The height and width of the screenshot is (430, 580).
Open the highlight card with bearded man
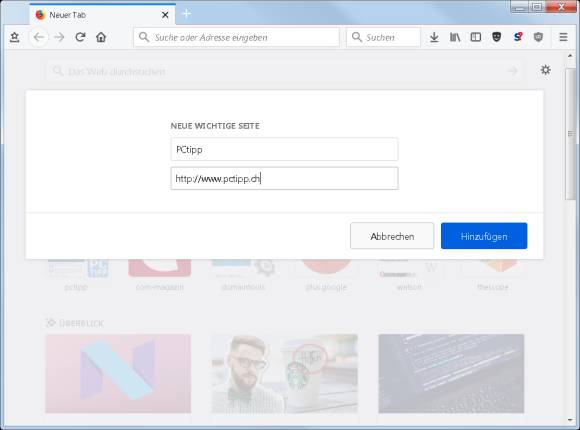tap(284, 374)
